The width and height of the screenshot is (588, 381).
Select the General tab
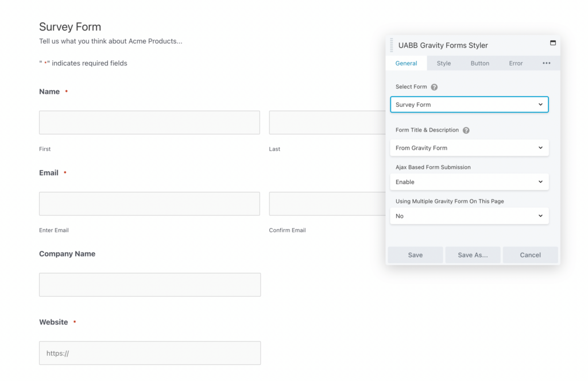pos(406,63)
